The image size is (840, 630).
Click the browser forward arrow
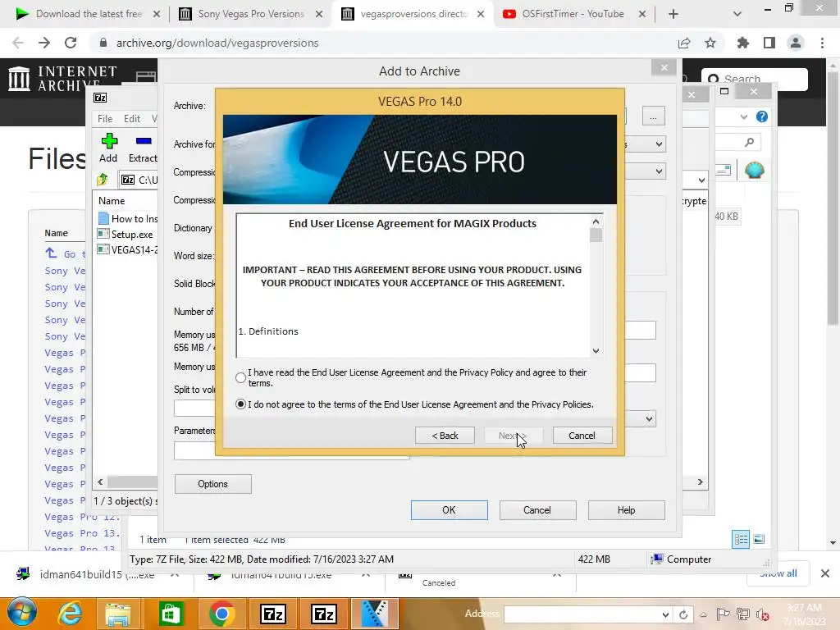click(x=44, y=43)
